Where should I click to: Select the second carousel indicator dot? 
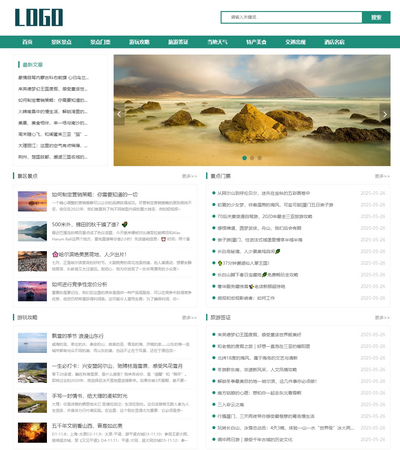pyautogui.click(x=252, y=158)
